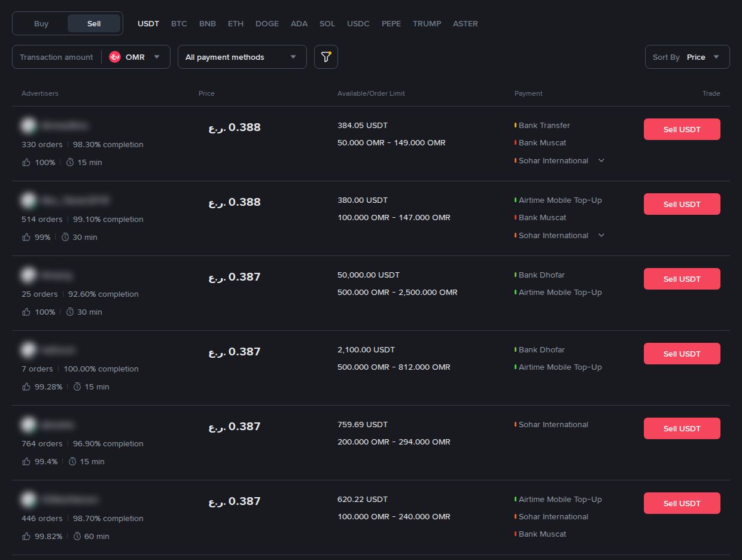Click advertiser name in 330 orders row
742x560 pixels.
65,126
